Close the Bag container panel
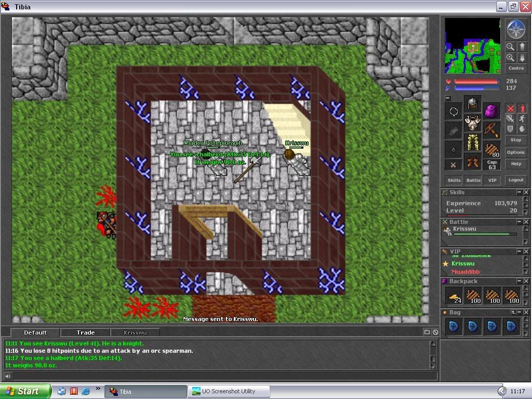Viewport: 532px width, 399px height. (x=526, y=312)
